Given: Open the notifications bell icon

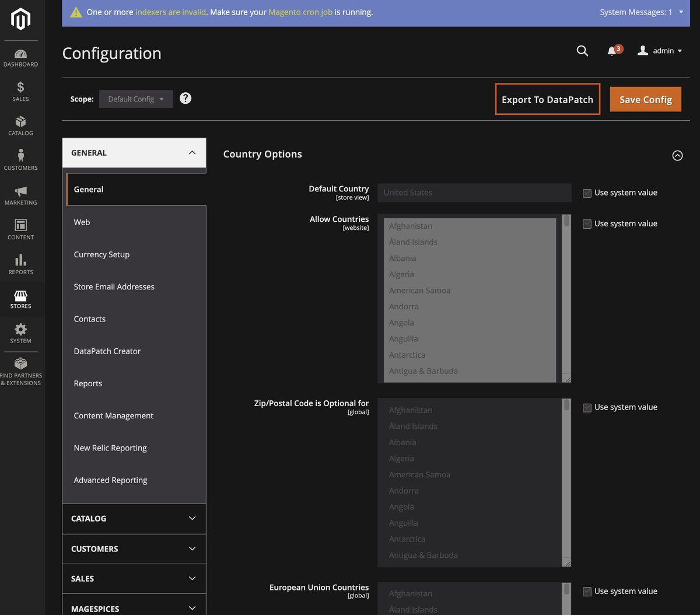Looking at the screenshot, I should pyautogui.click(x=612, y=51).
